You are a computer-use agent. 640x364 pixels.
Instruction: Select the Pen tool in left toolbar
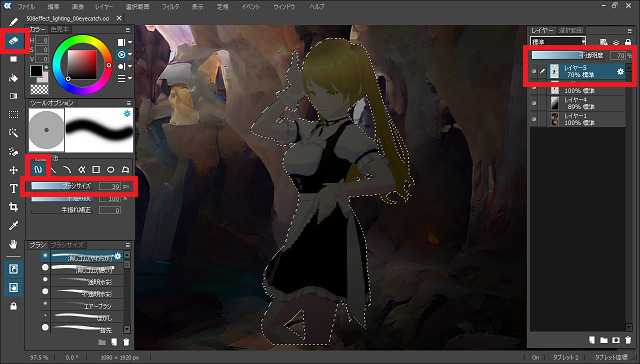tap(13, 22)
